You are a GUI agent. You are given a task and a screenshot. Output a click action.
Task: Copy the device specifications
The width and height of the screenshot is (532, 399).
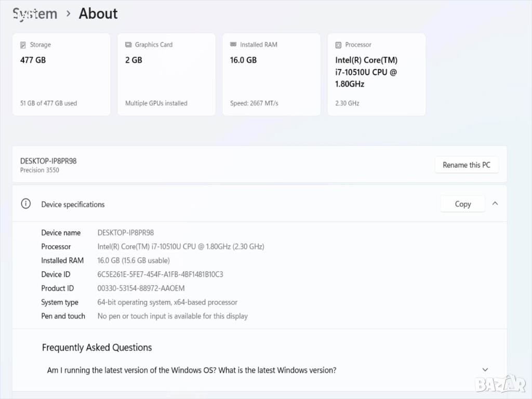pos(462,204)
